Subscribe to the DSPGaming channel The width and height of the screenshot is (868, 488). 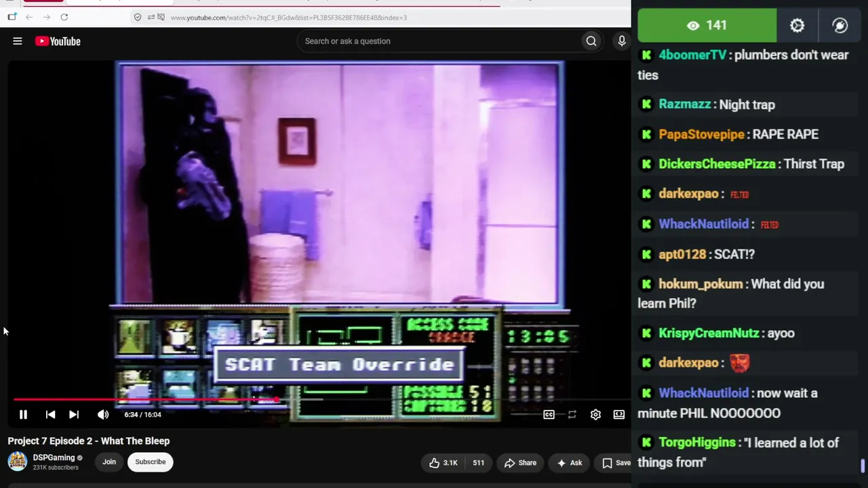(150, 462)
